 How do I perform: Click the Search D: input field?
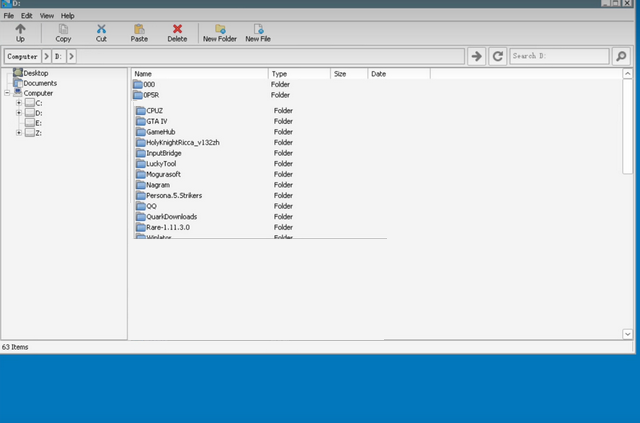pyautogui.click(x=556, y=57)
